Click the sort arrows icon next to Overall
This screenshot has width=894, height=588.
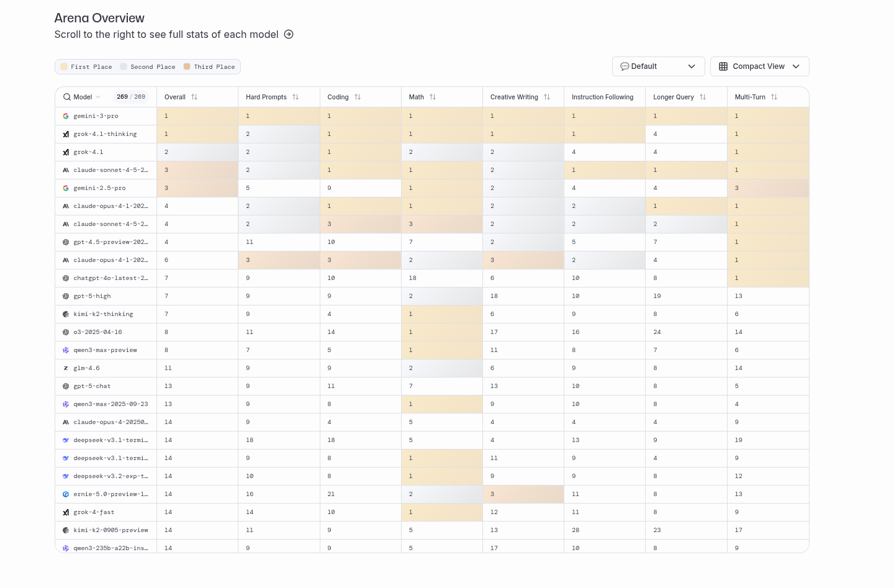tap(194, 97)
